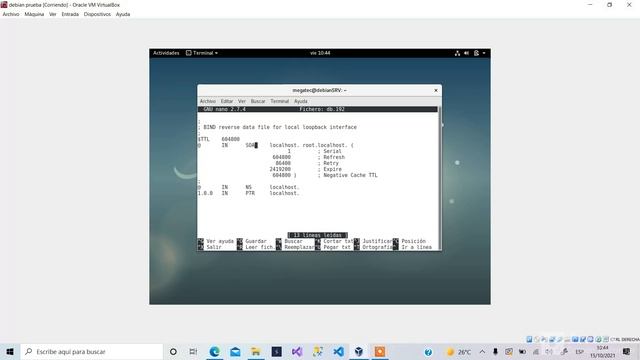Open the terminal Archivo menu
The height and width of the screenshot is (360, 640).
[207, 101]
